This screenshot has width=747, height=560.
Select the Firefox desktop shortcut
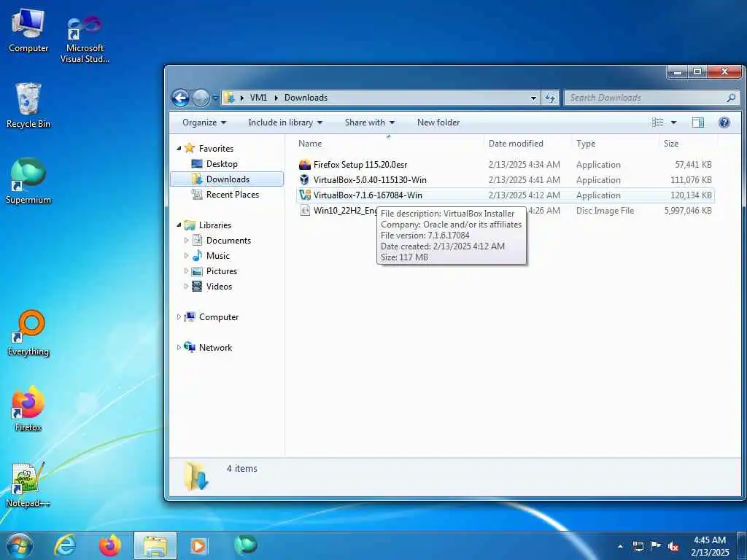[28, 408]
